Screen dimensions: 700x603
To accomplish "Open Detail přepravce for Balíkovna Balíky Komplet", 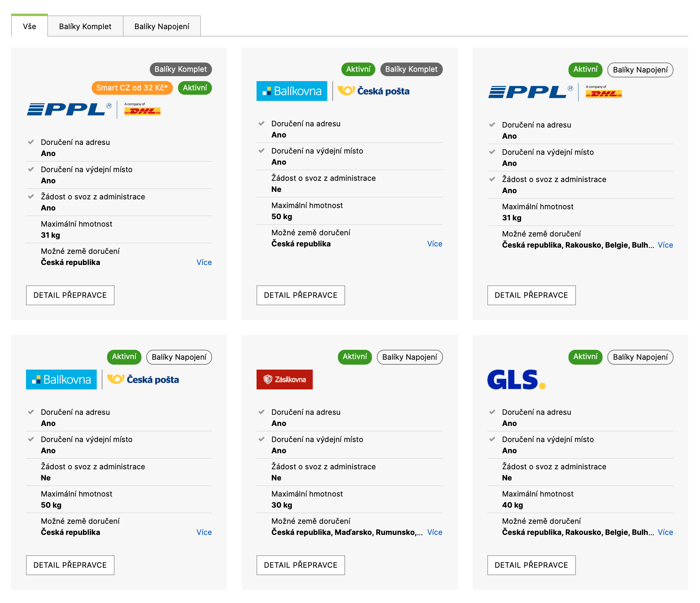I will 300,295.
